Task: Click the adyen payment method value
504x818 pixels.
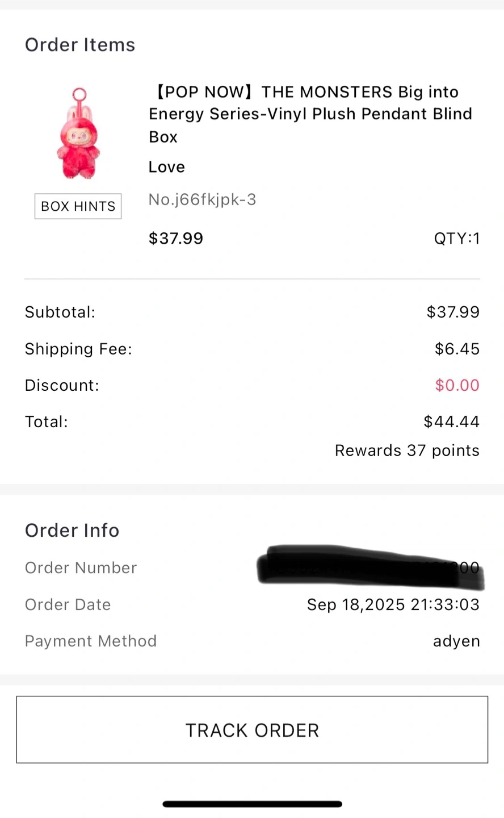Action: pos(456,641)
